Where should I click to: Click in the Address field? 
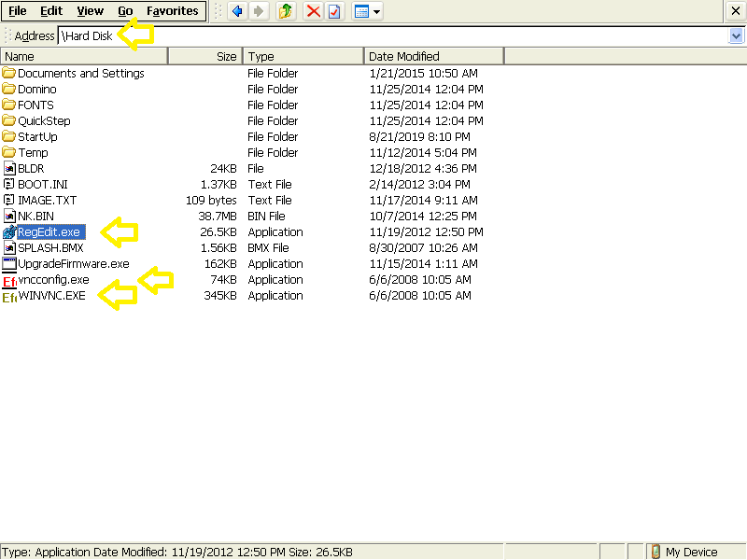click(x=393, y=35)
